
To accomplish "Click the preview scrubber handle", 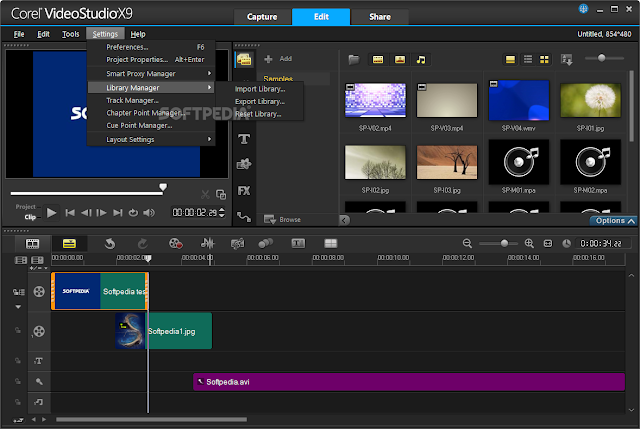I will [x=163, y=187].
